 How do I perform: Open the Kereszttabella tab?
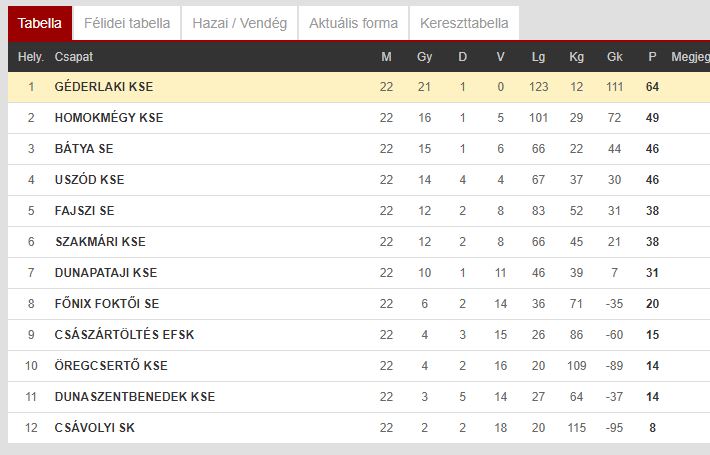(x=464, y=23)
